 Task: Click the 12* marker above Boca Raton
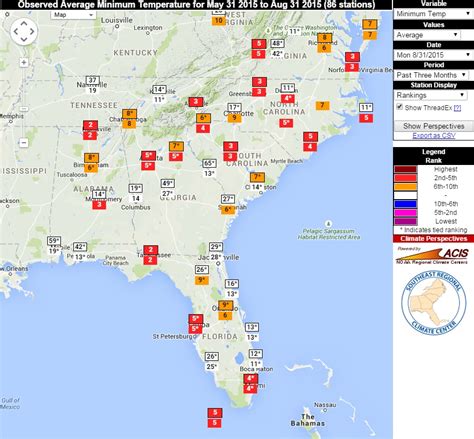pos(256,354)
